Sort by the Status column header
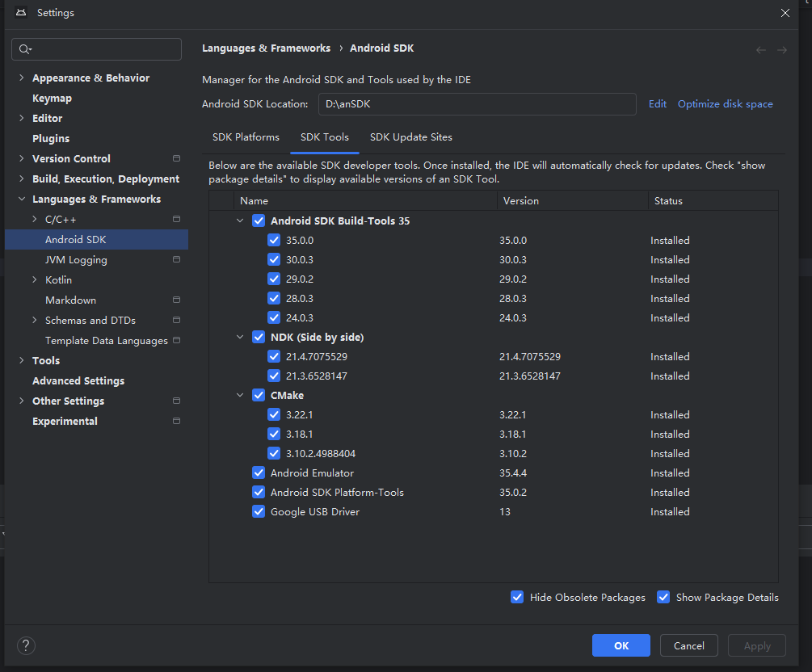The width and height of the screenshot is (812, 672). click(x=713, y=201)
